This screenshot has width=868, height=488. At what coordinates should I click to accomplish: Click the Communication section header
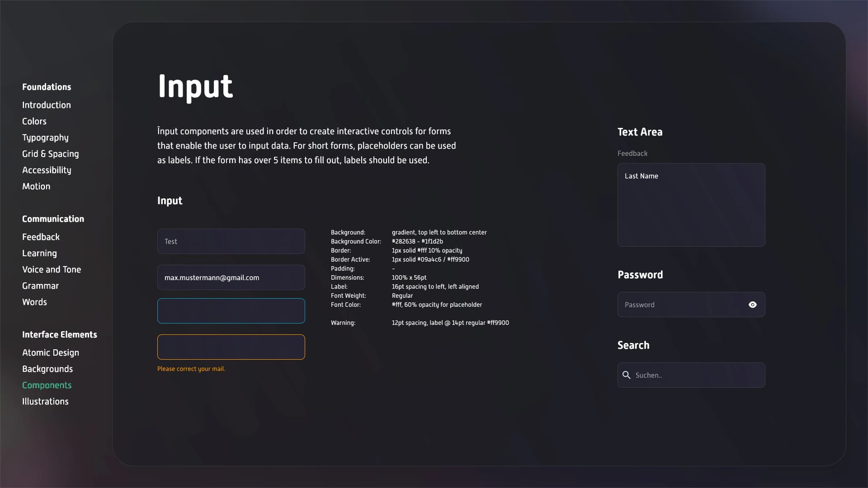[x=53, y=219]
